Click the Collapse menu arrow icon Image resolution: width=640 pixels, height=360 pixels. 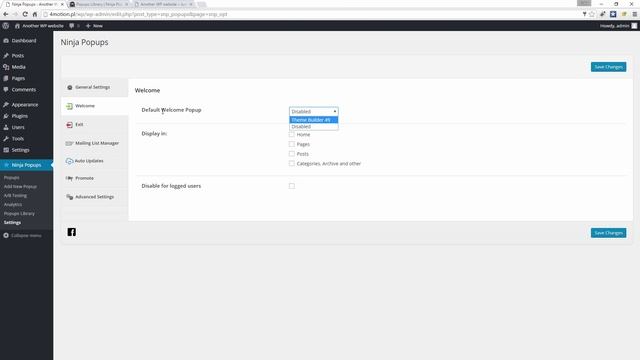(6, 236)
